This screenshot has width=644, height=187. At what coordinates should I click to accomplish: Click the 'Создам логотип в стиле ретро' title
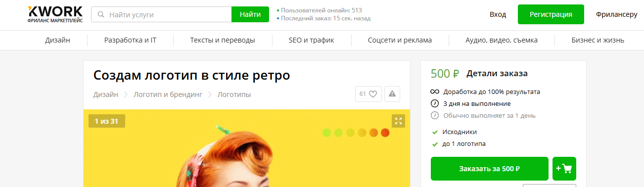191,76
